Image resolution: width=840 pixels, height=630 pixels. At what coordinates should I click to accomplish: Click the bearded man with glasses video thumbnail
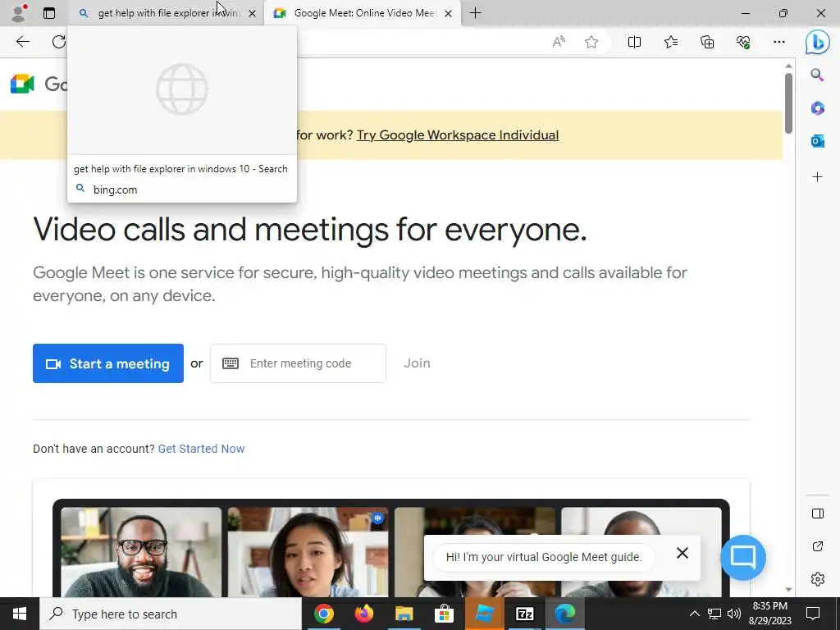tap(141, 552)
